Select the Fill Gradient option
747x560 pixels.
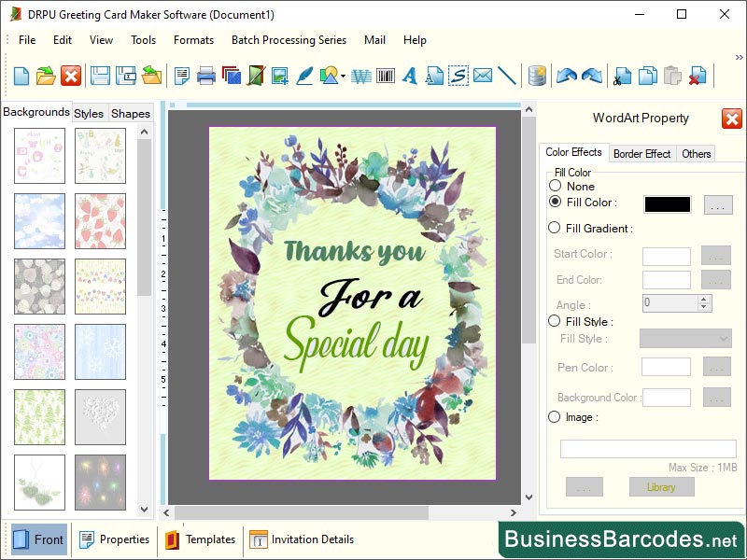555,228
